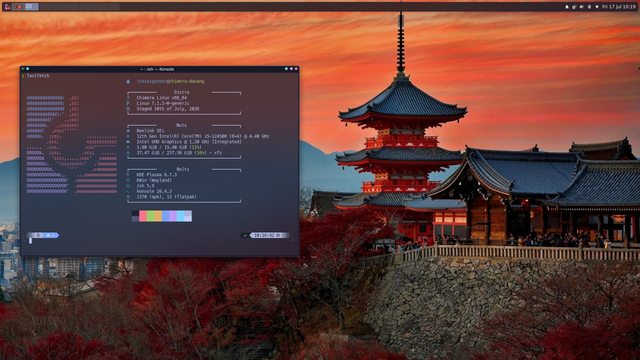
Task: Click the tray icon left of the arrow
Action: point(589,7)
